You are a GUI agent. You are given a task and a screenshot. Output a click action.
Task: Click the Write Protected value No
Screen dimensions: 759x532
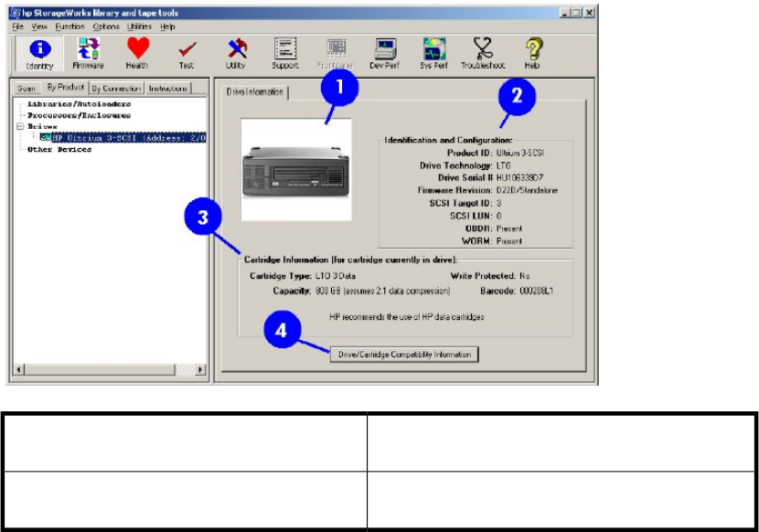(525, 276)
